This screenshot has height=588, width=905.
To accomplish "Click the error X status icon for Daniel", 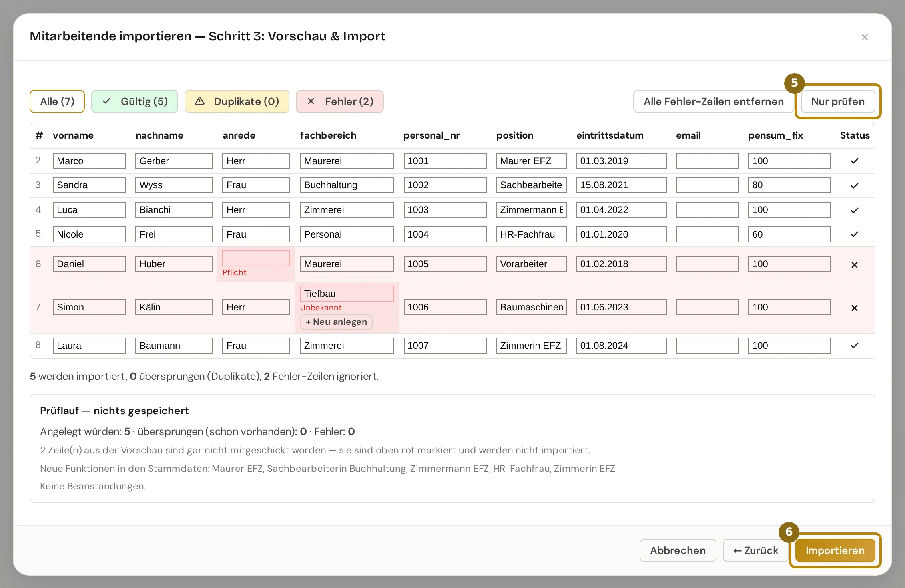I will [855, 265].
